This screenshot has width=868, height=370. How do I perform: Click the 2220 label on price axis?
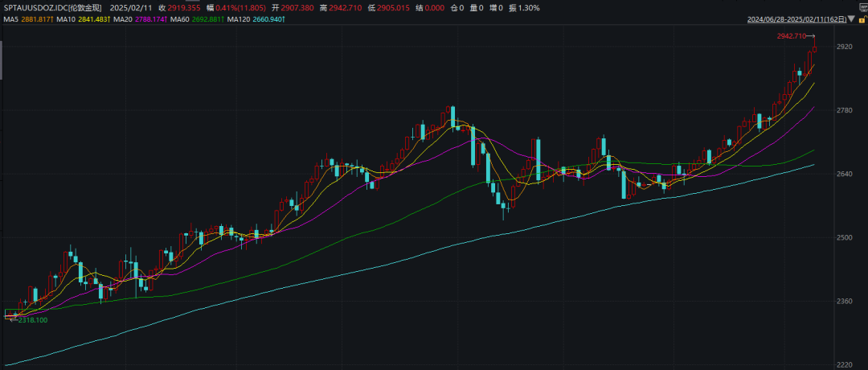click(x=844, y=364)
